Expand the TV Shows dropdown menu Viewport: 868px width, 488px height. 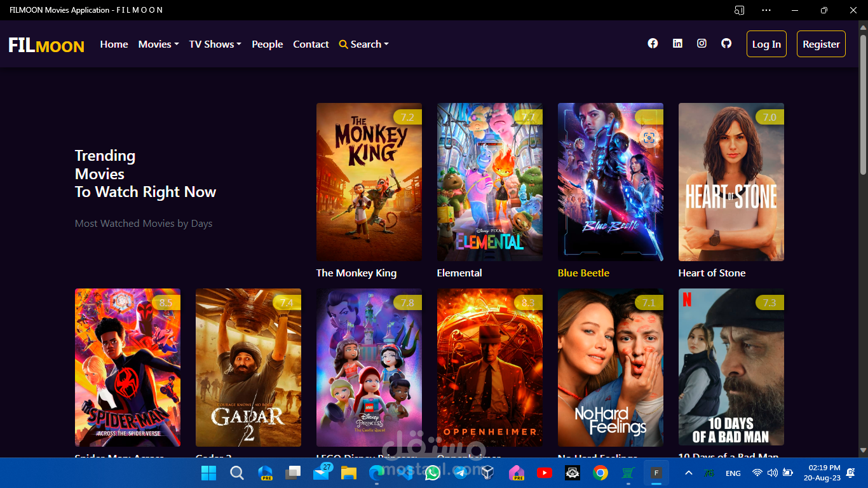point(215,44)
